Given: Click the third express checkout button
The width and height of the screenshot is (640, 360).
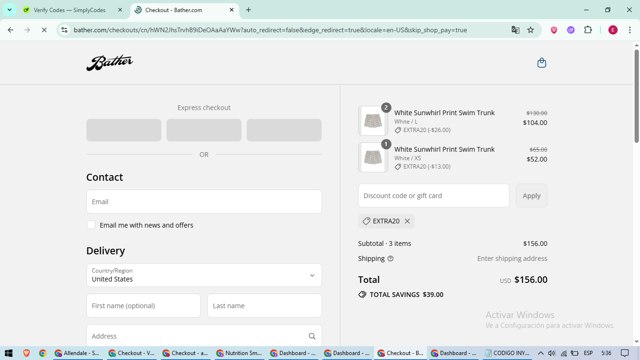Looking at the screenshot, I should (x=284, y=130).
